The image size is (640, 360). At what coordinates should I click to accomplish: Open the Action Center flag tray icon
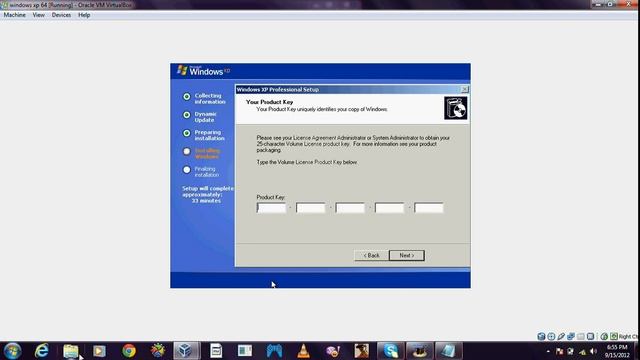tap(560, 351)
